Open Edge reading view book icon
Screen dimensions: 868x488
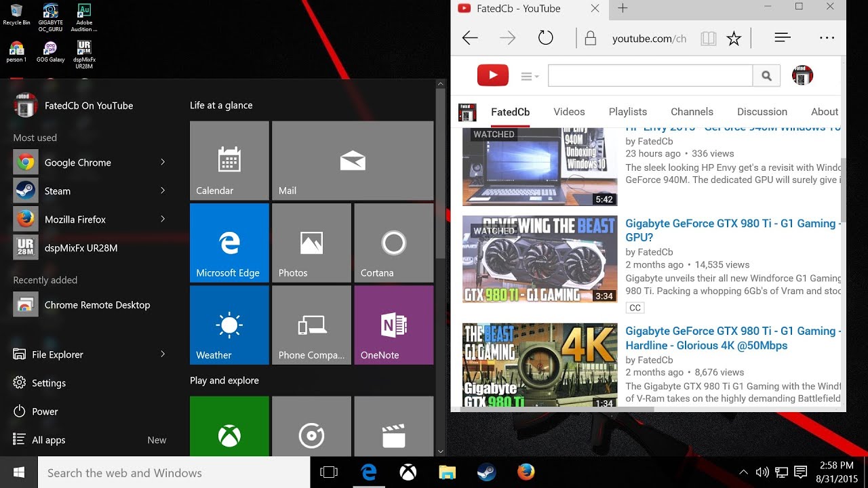pos(709,39)
